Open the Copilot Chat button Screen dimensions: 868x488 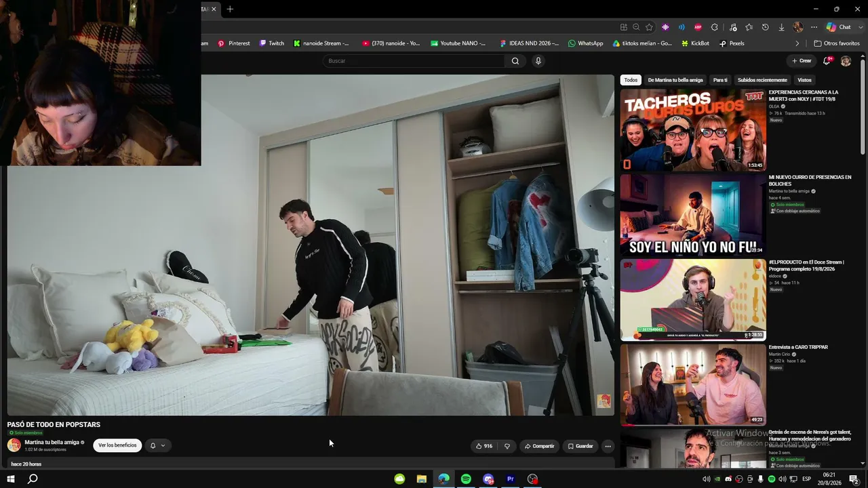(x=839, y=27)
